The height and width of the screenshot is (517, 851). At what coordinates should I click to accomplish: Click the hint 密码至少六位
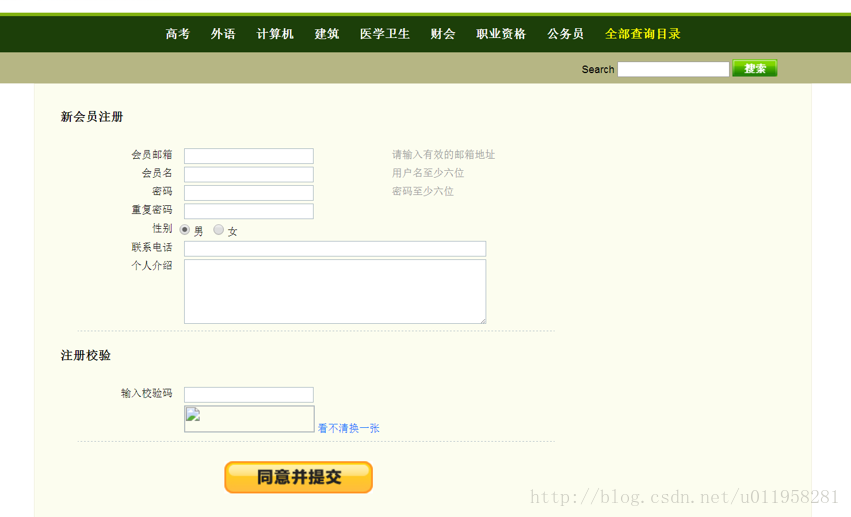tap(423, 192)
